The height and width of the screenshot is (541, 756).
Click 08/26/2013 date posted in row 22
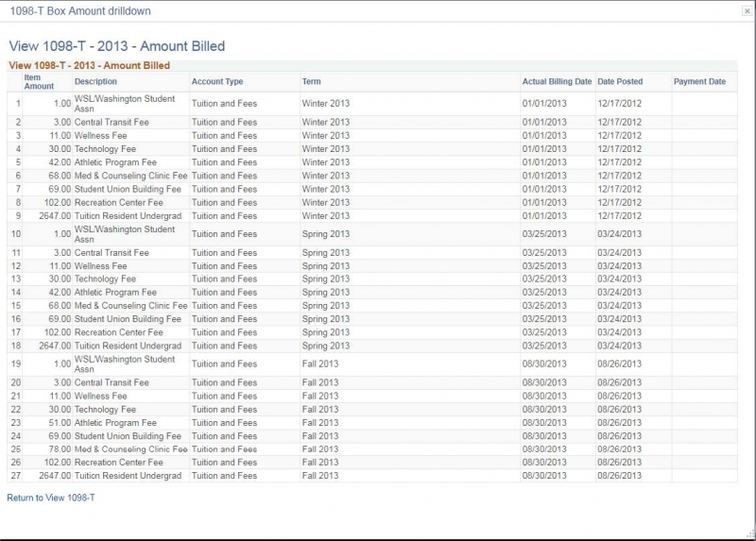click(x=620, y=410)
